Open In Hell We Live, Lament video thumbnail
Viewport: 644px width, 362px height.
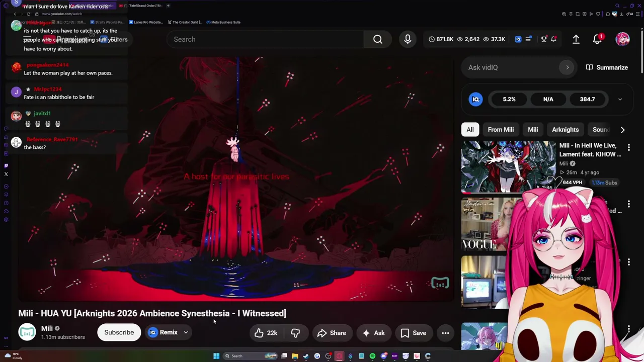pyautogui.click(x=509, y=167)
